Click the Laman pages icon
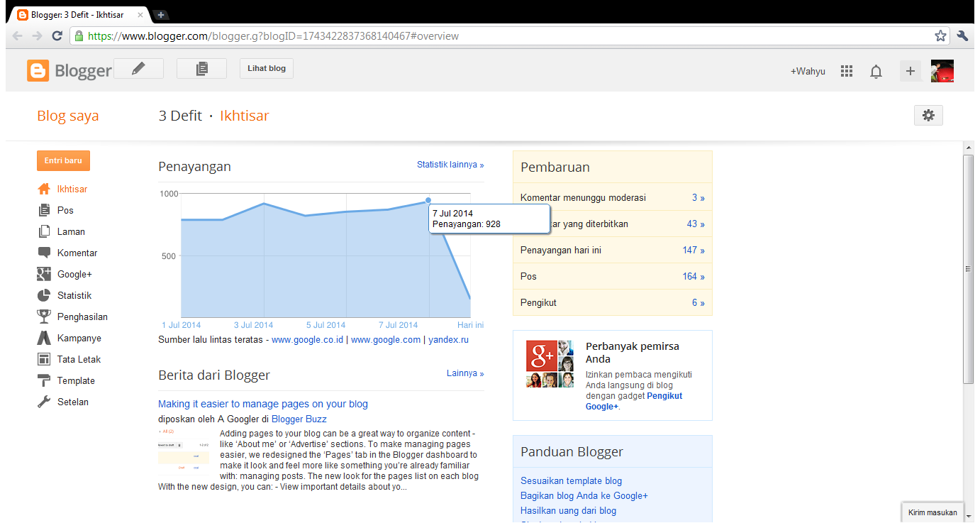Viewport: 980px width, 528px height. [44, 231]
